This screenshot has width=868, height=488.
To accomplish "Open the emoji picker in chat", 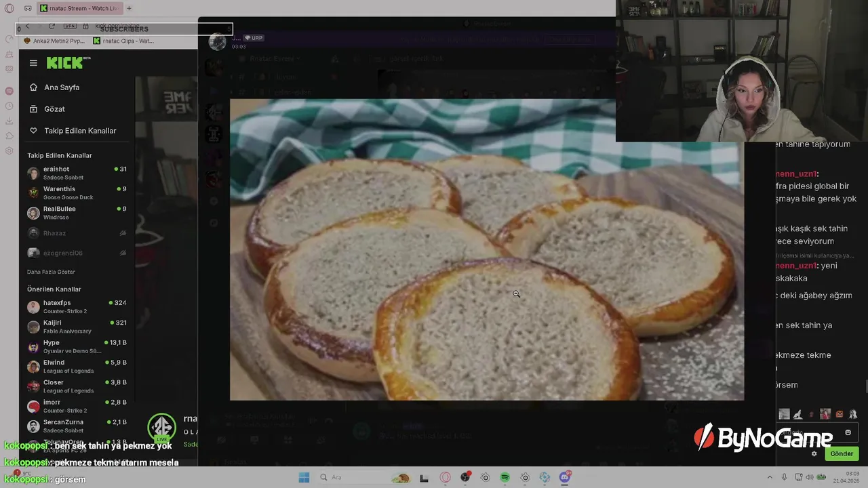I will tap(848, 432).
